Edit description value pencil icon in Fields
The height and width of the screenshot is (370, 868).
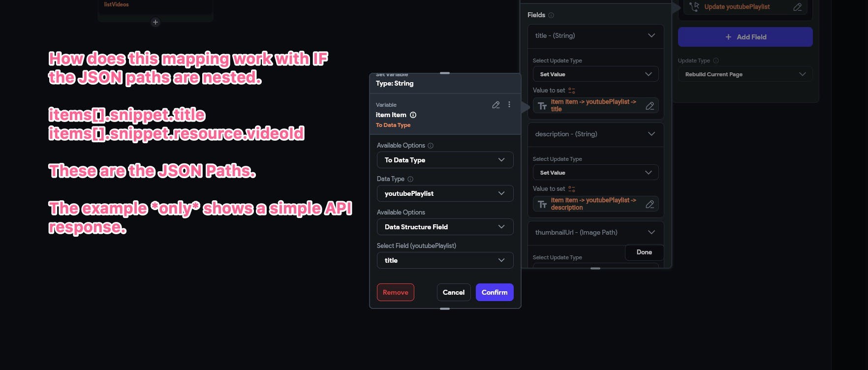click(650, 204)
